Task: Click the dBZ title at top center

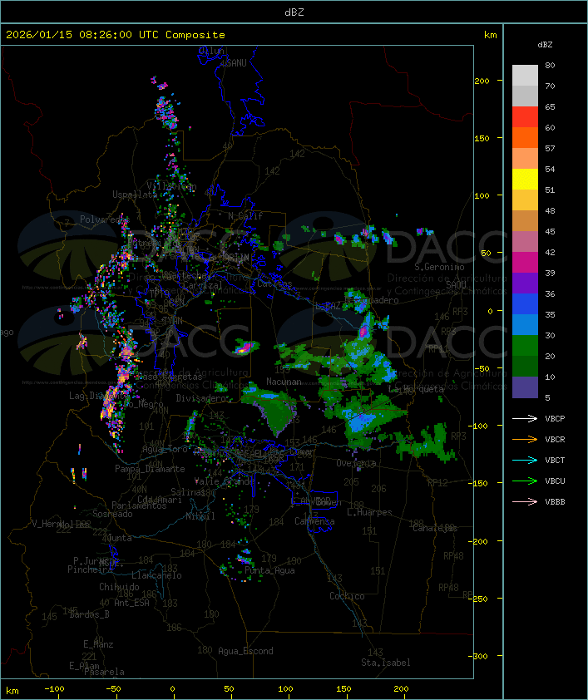Action: click(x=294, y=12)
